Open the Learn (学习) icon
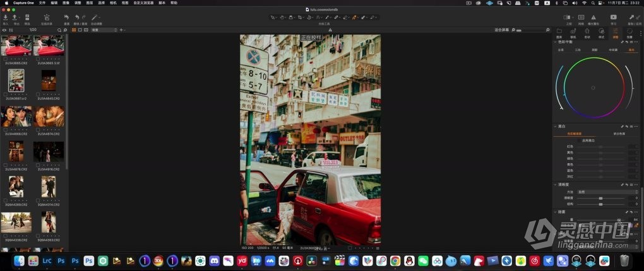 tap(613, 18)
